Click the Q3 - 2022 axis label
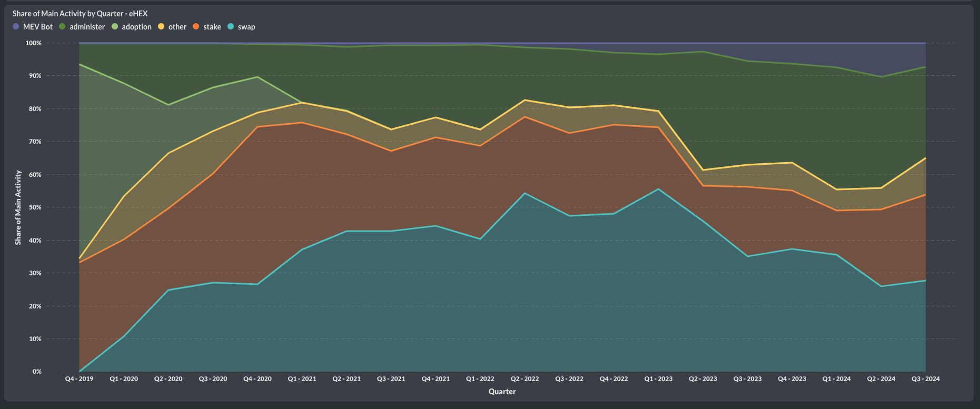980x409 pixels. coord(569,379)
